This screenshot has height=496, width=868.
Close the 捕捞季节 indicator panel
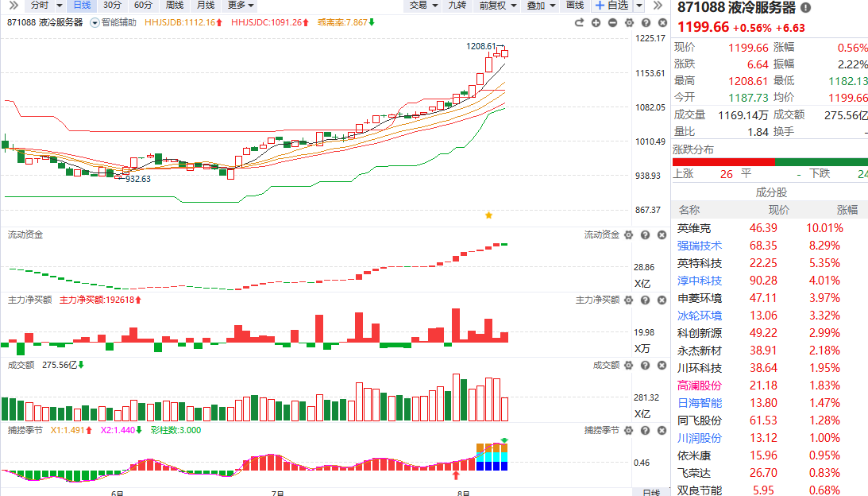(662, 430)
